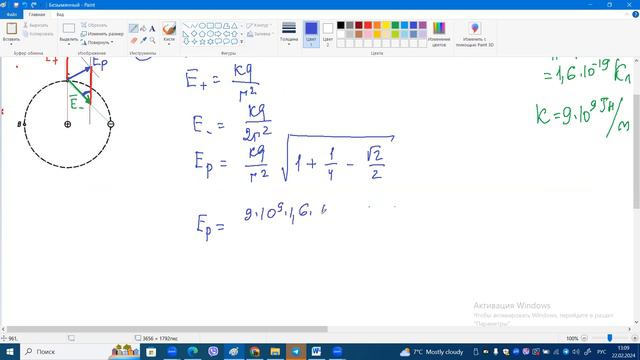Open the shape Outline dropdown
This screenshot has width=640, height=360.
coord(260,25)
